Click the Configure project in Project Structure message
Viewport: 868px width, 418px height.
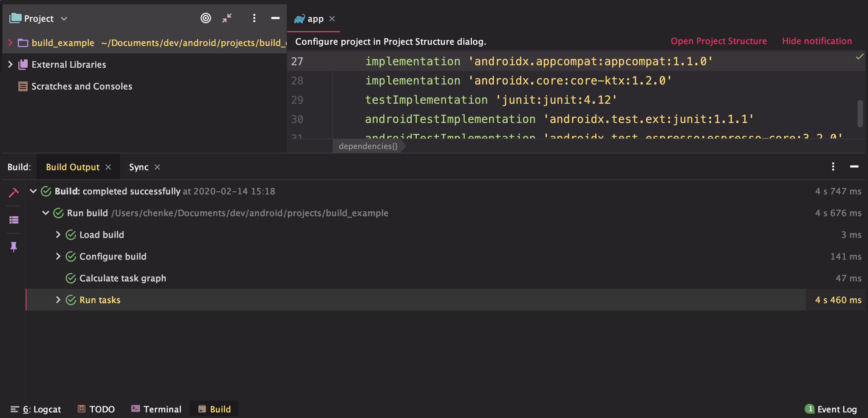pyautogui.click(x=390, y=41)
